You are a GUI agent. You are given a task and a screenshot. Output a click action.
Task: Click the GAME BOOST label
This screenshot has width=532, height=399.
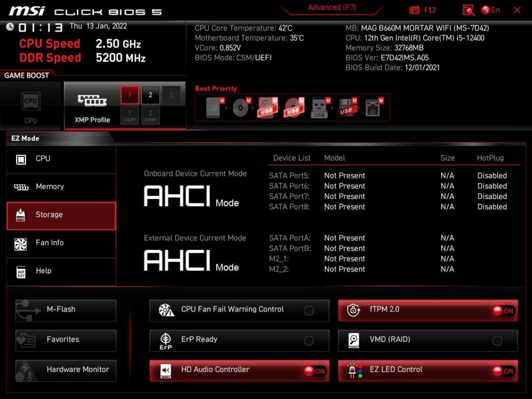[27, 76]
